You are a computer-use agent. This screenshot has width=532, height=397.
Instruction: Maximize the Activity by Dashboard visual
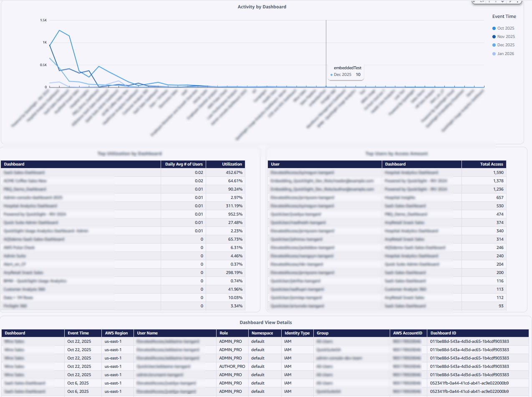[x=474, y=2]
